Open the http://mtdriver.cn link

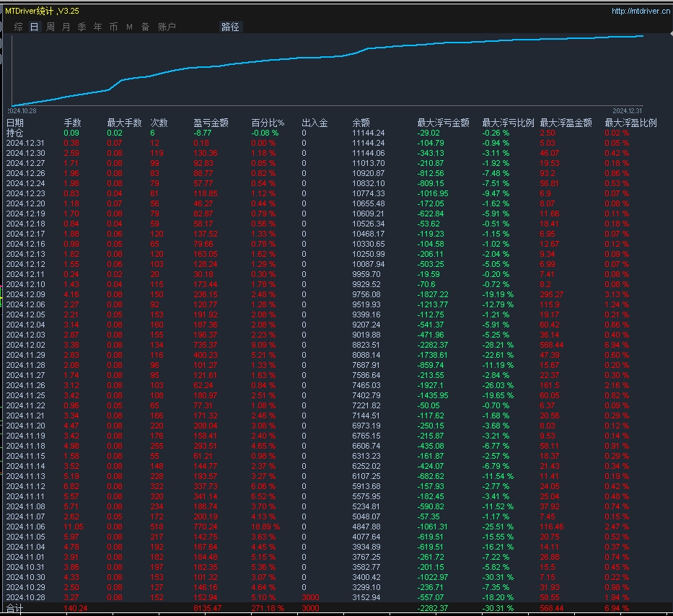point(641,11)
